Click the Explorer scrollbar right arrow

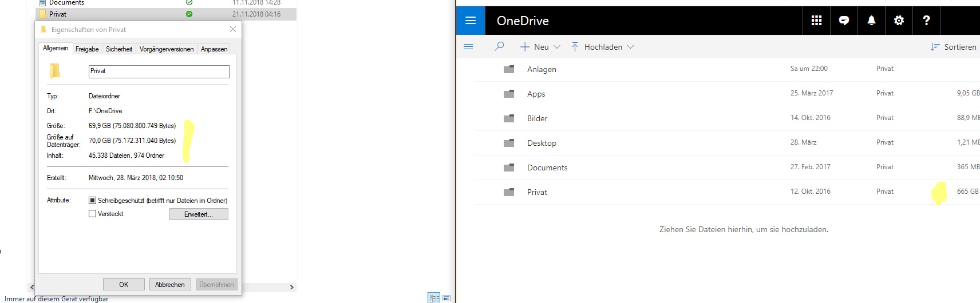[292, 287]
